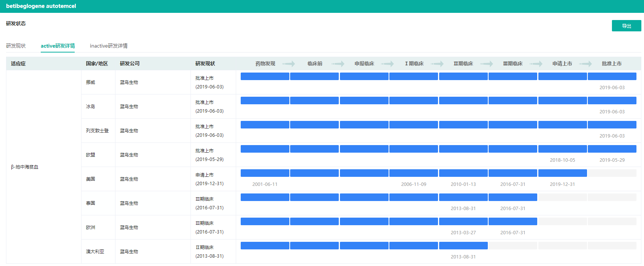The image size is (644, 266).
Task: Select the β-地中海贫血 indication cell
Action: 25,167
